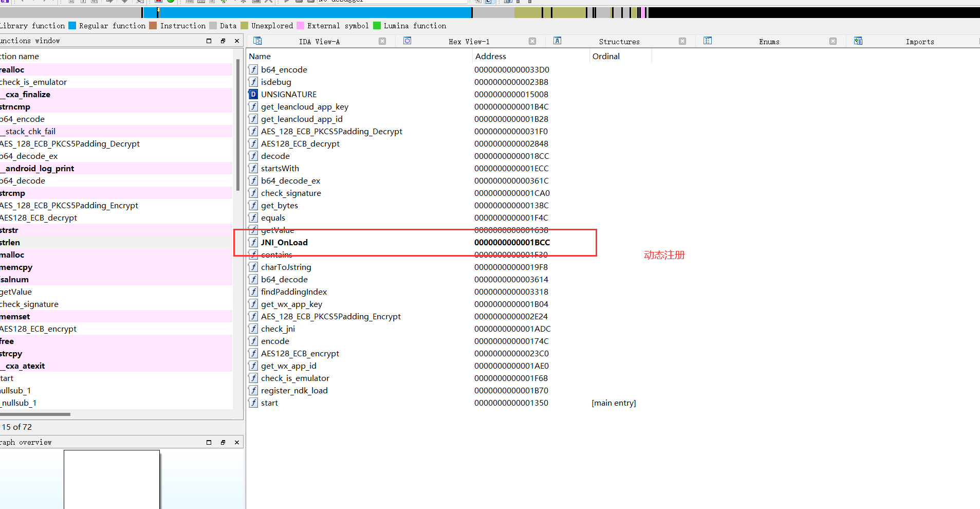
Task: Select the check_signature export name
Action: pyautogui.click(x=291, y=193)
